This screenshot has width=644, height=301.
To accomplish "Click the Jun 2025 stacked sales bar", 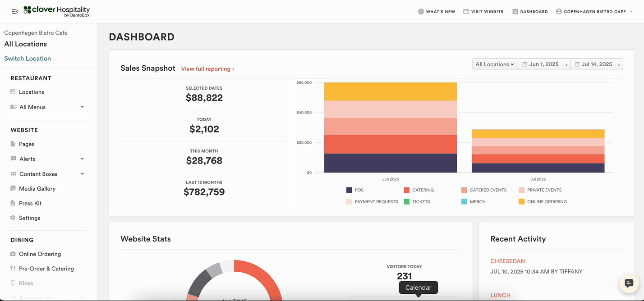I will coord(391,128).
